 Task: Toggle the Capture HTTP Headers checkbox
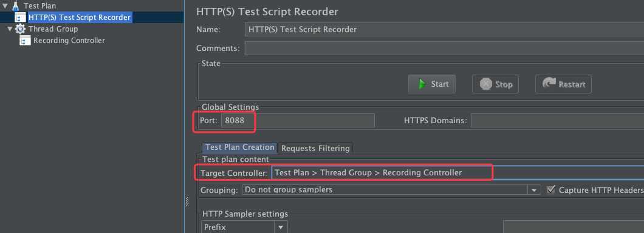click(x=551, y=190)
